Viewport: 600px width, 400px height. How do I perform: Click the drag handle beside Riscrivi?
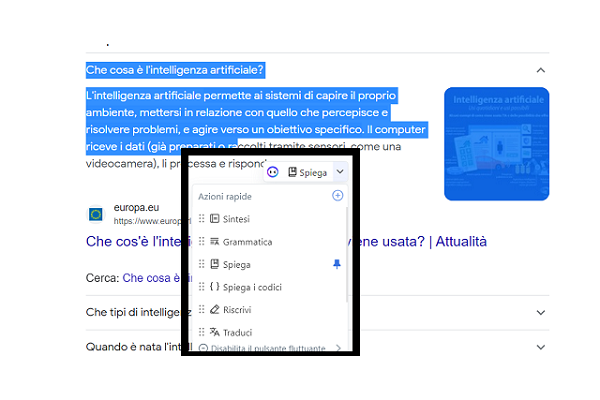[202, 309]
